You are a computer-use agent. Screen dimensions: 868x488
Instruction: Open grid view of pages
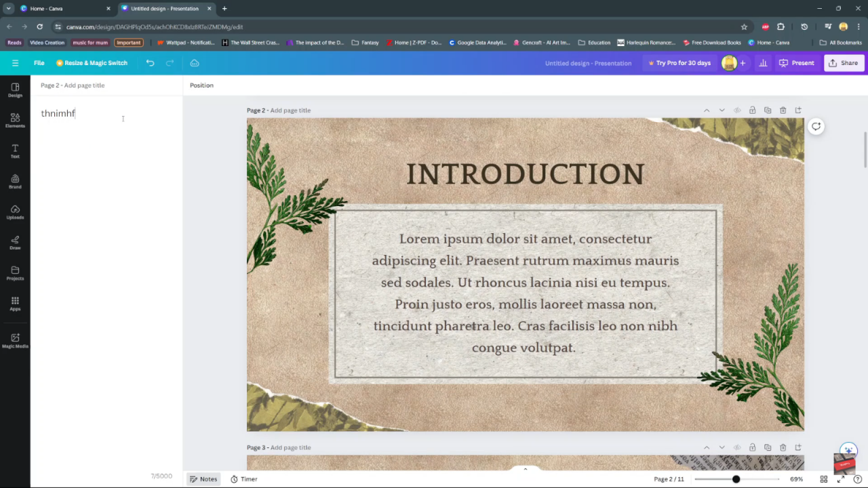(x=824, y=479)
